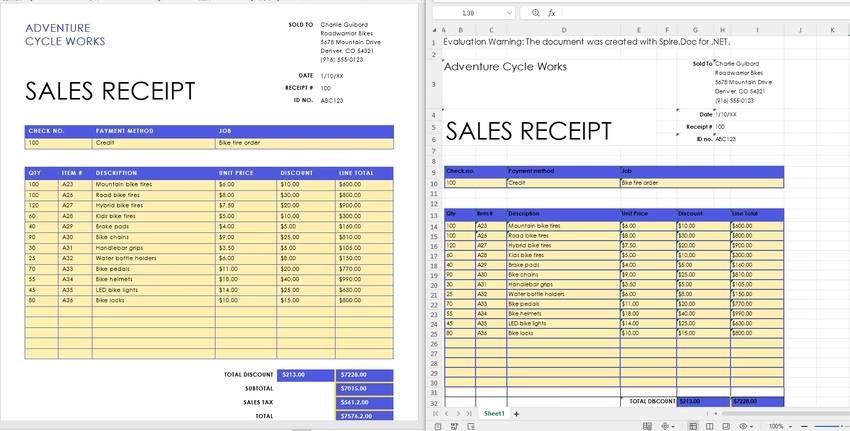The image size is (850, 431).
Task: Activate the reading mode crosshair icon
Action: pos(666,427)
